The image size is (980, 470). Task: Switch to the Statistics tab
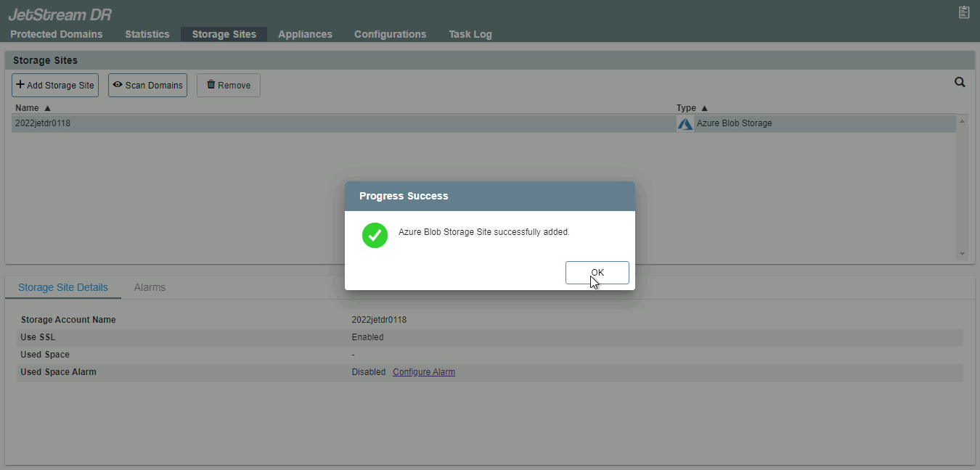click(x=147, y=34)
